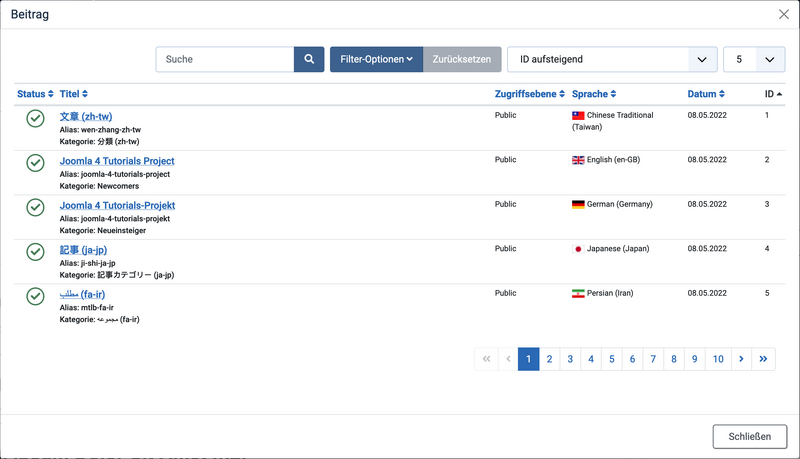
Task: Click the search magnifier button
Action: (309, 59)
